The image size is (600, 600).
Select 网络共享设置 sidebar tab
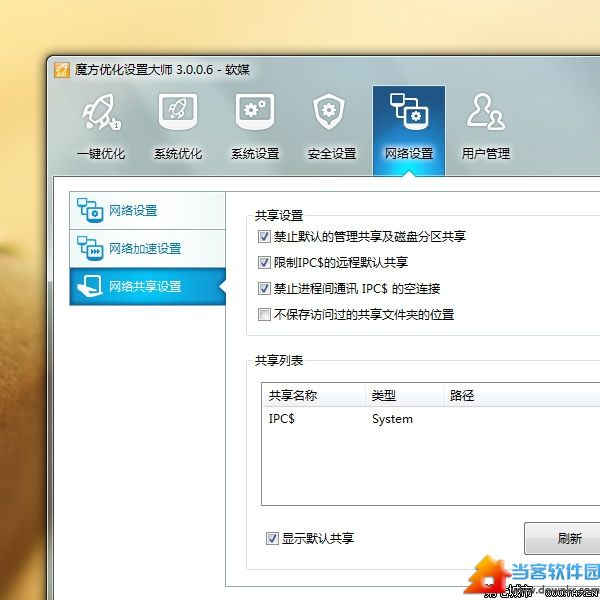[147, 287]
